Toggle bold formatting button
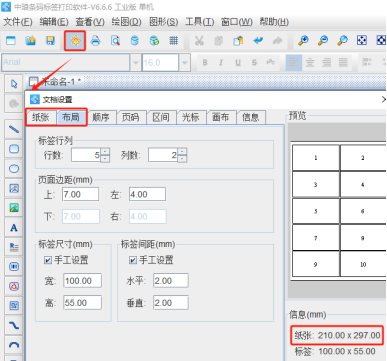The height and width of the screenshot is (361, 387). coord(205,62)
